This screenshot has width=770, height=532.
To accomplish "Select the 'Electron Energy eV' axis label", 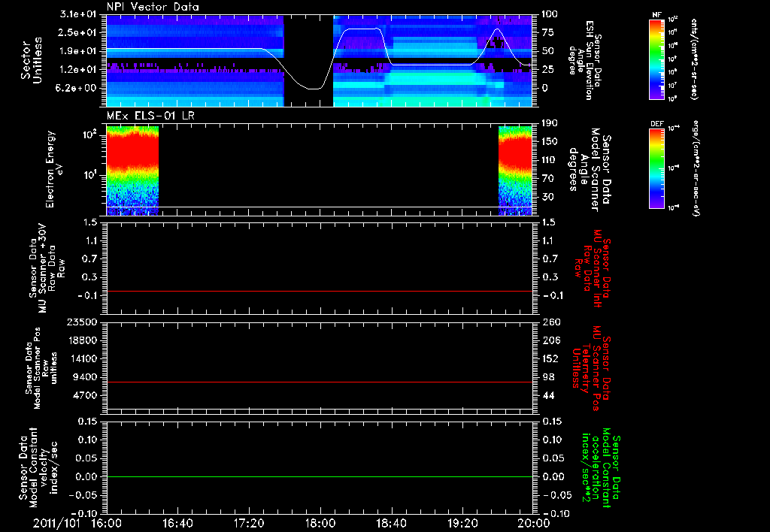I will (x=53, y=169).
